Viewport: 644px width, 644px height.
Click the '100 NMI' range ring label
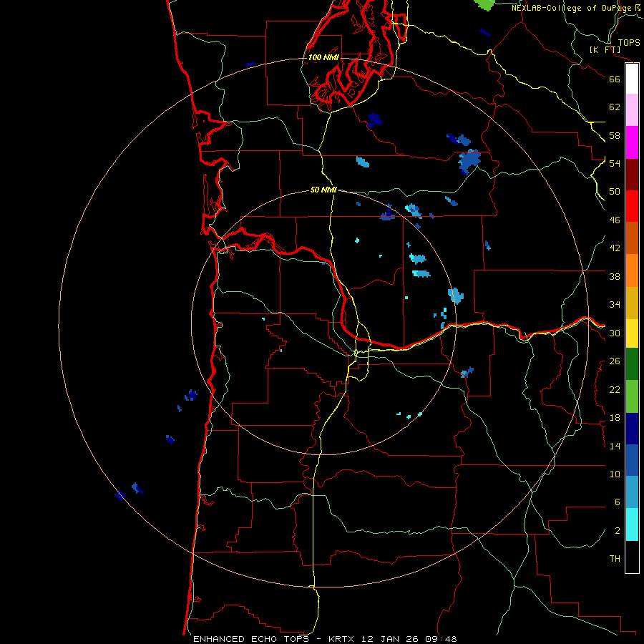[x=323, y=57]
